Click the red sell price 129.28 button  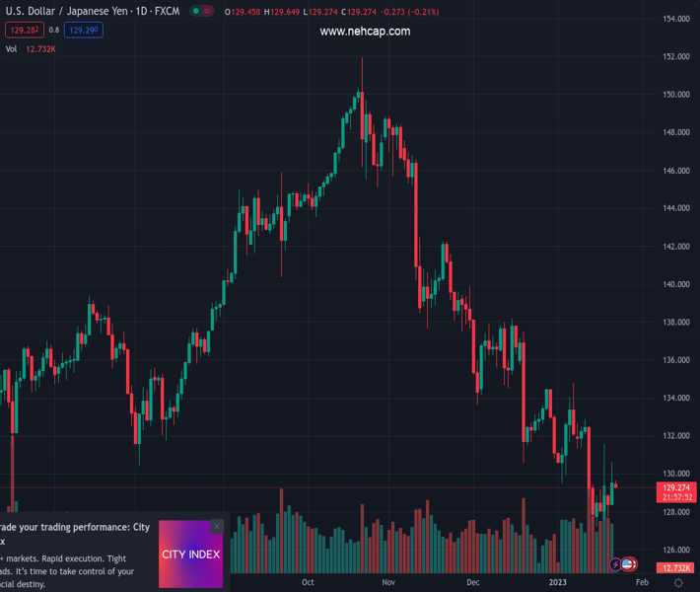tap(23, 30)
